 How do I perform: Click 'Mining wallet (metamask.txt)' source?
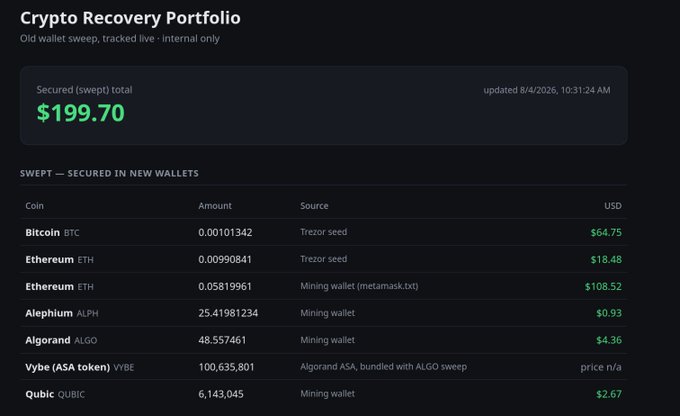[359, 286]
